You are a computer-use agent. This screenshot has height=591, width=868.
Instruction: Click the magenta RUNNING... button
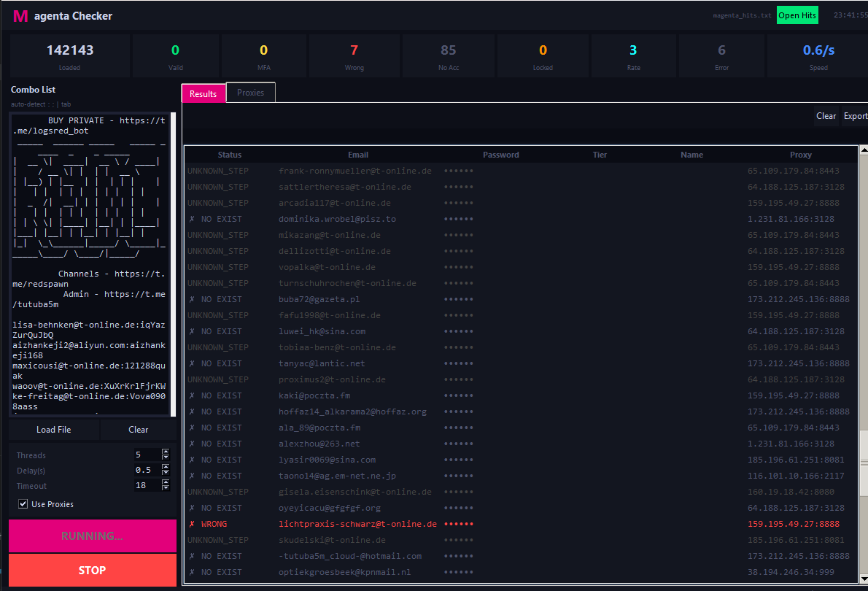click(x=93, y=536)
